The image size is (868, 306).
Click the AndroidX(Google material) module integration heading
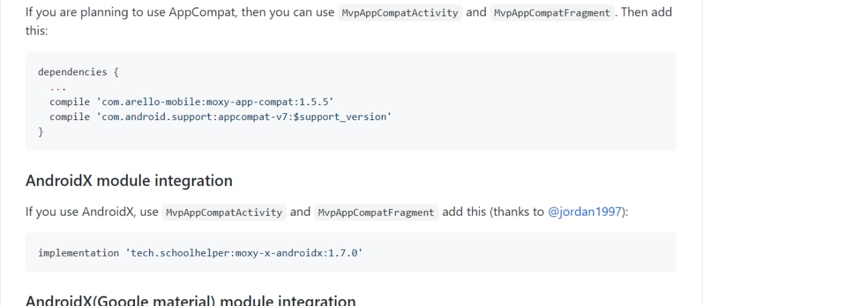point(191,301)
